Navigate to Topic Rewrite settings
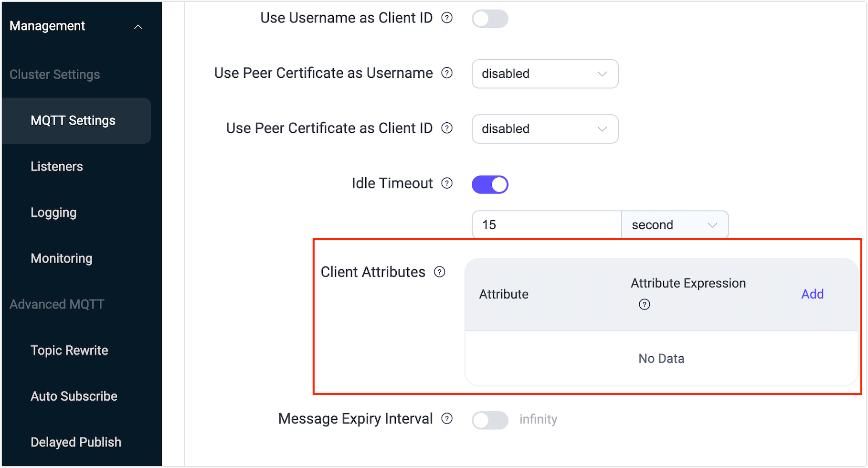This screenshot has height=468, width=868. 69,350
